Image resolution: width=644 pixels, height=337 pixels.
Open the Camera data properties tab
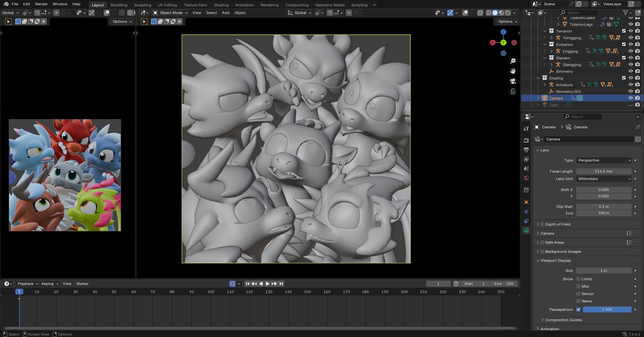pyautogui.click(x=526, y=230)
